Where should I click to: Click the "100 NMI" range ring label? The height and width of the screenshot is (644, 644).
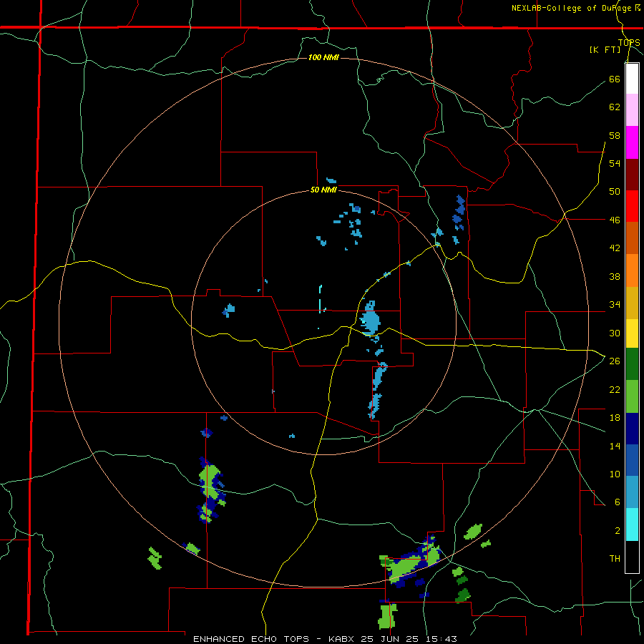coord(323,57)
